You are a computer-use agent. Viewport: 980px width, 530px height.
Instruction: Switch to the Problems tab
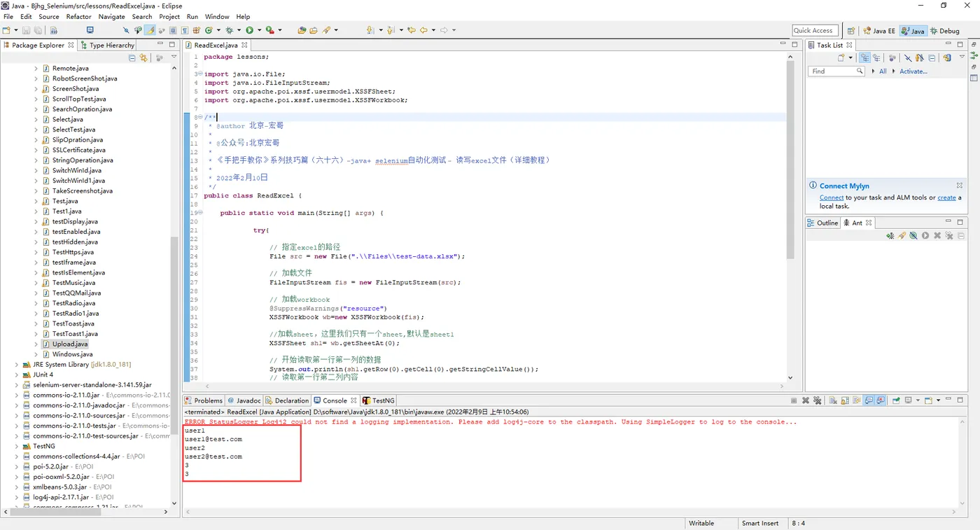click(203, 400)
